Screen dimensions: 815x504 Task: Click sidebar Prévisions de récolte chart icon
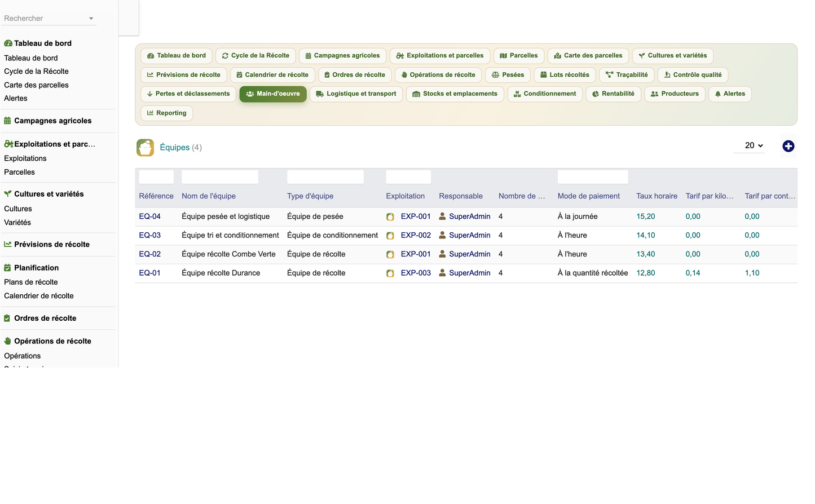8,244
